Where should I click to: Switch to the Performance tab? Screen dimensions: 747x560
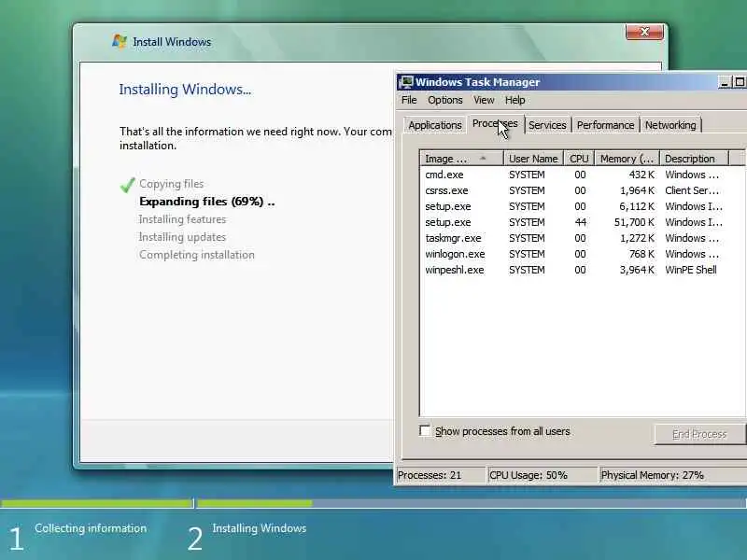tap(605, 125)
